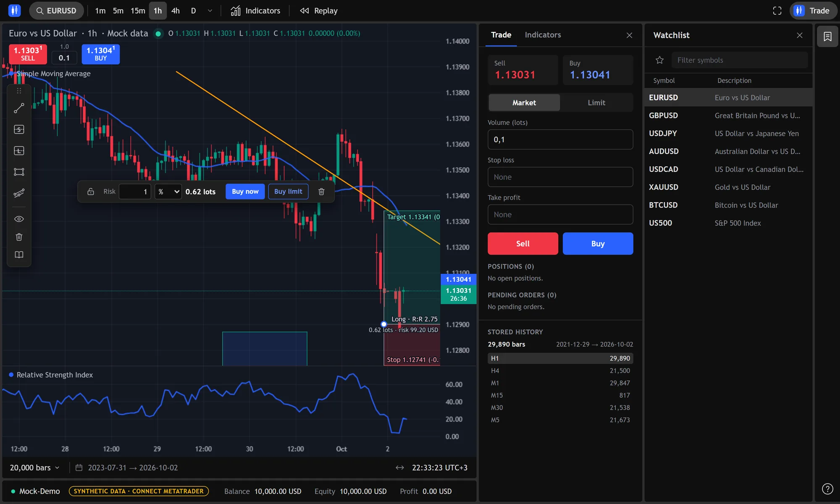Click the blue Buy button in Trade panel
The width and height of the screenshot is (840, 504).
pos(598,244)
